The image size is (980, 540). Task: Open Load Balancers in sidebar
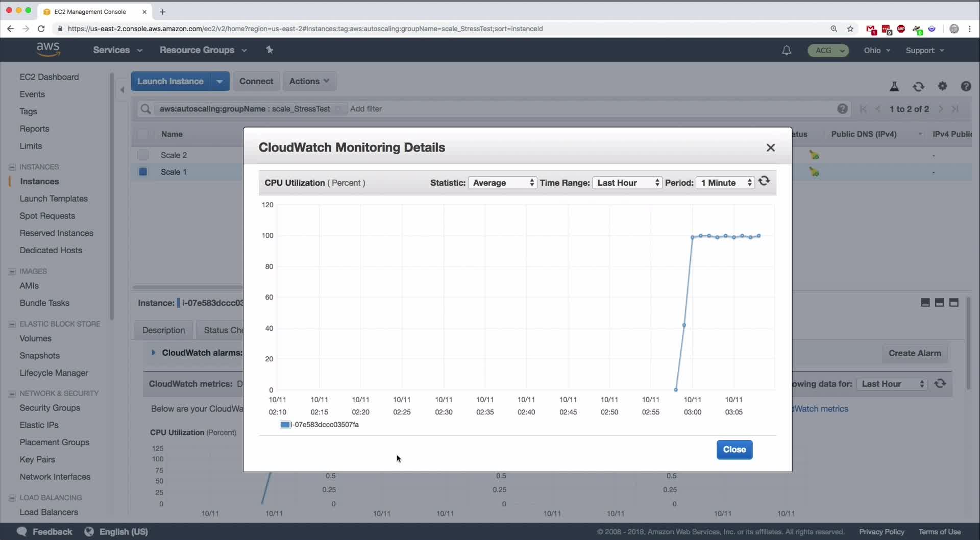coord(49,511)
